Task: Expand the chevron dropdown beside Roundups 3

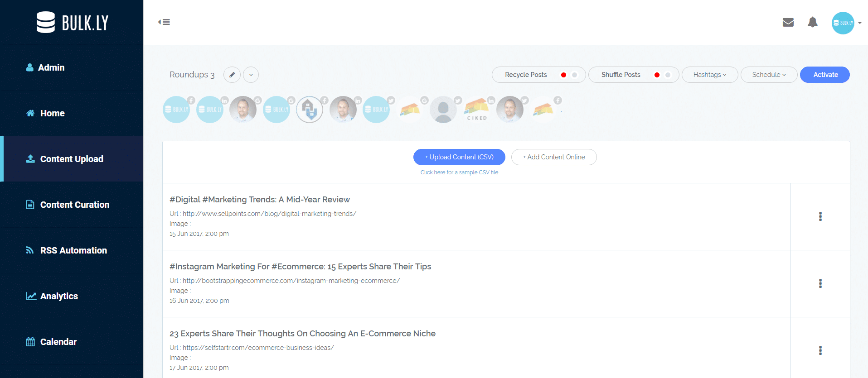Action: pos(251,75)
